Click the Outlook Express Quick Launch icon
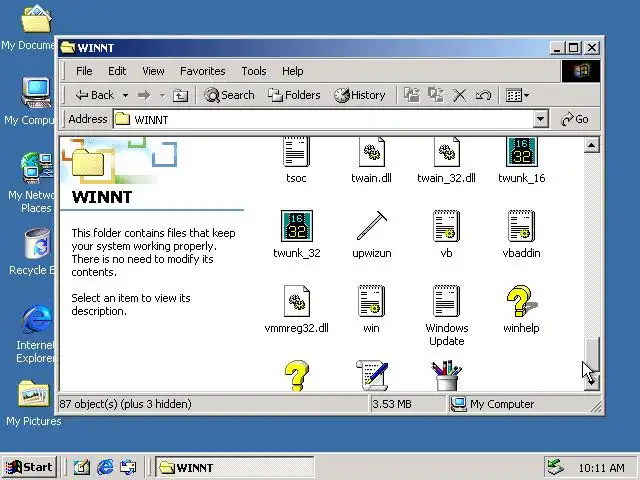Screen dimensions: 640x480 128,467
